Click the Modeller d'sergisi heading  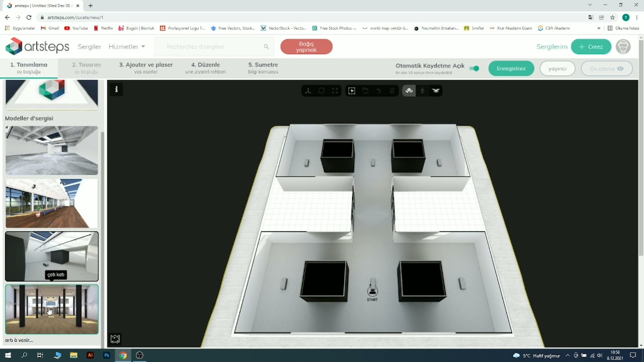(x=29, y=118)
